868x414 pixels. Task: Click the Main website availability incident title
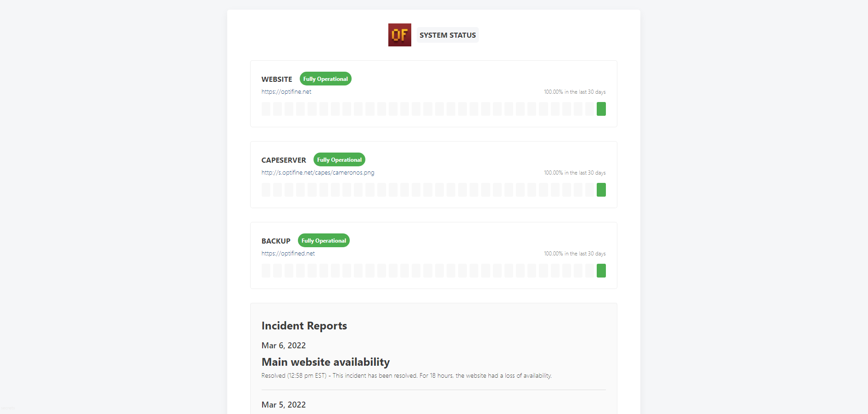(x=325, y=362)
